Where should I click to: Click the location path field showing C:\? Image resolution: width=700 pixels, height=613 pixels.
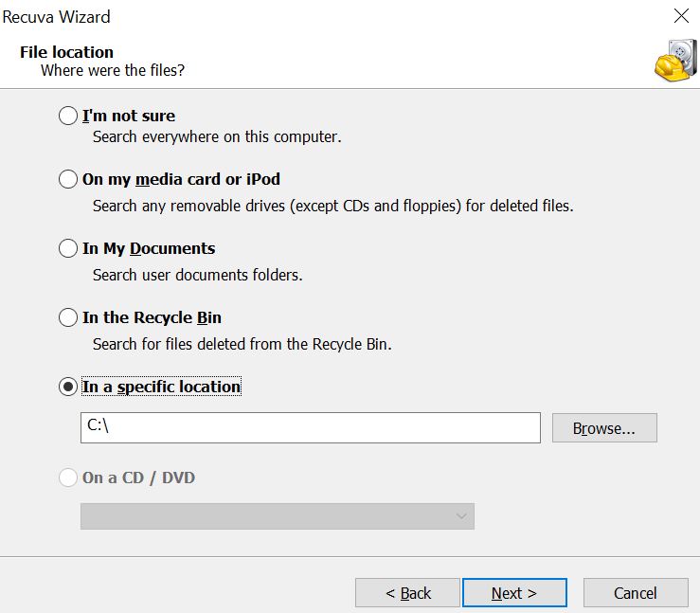[310, 427]
